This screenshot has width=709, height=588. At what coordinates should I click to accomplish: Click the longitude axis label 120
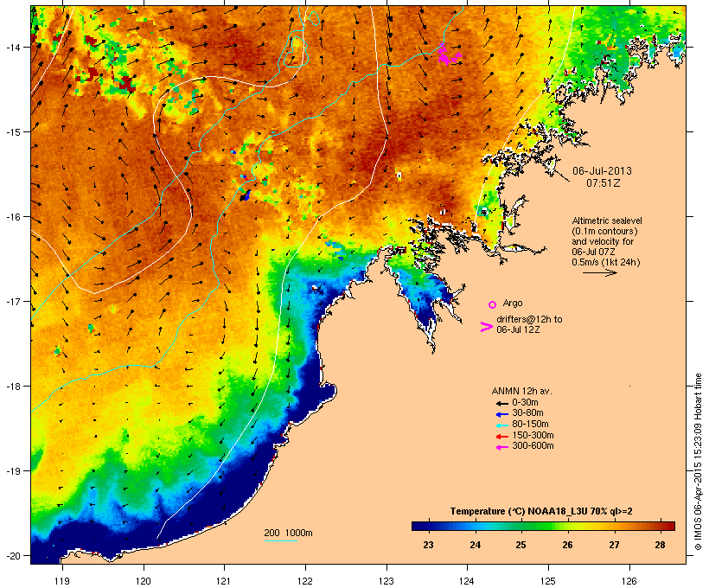click(x=144, y=581)
